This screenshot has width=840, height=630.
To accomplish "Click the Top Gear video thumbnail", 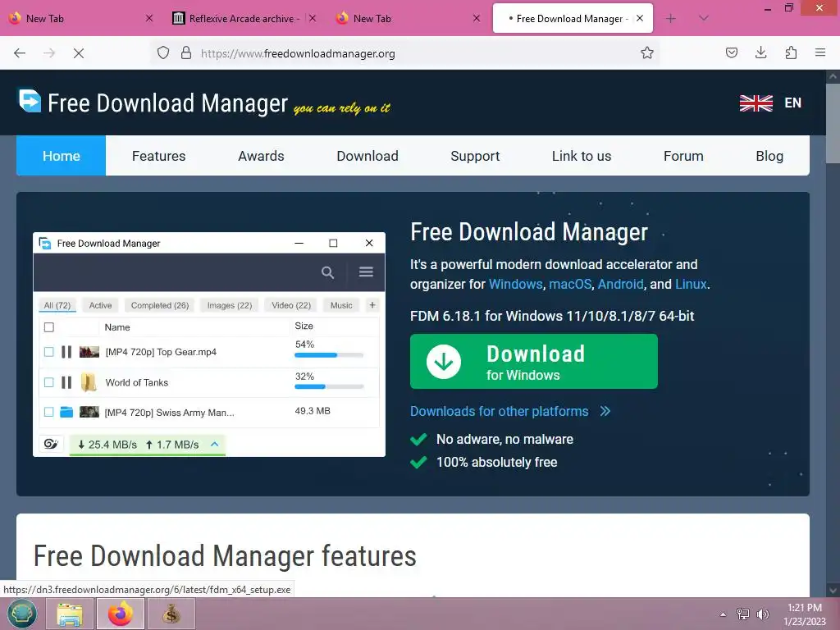I will [x=89, y=352].
